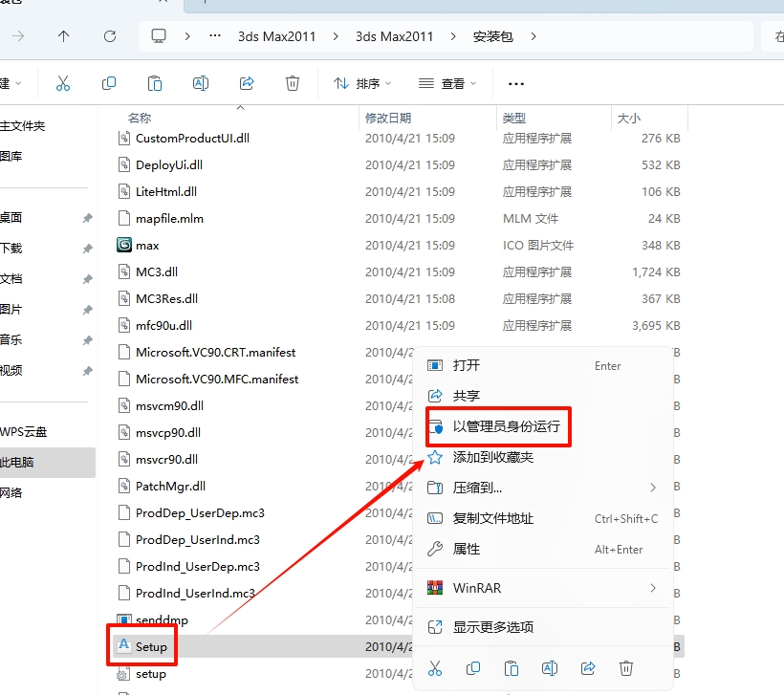Open the 排序 sort dropdown
The image size is (784, 695).
(361, 84)
